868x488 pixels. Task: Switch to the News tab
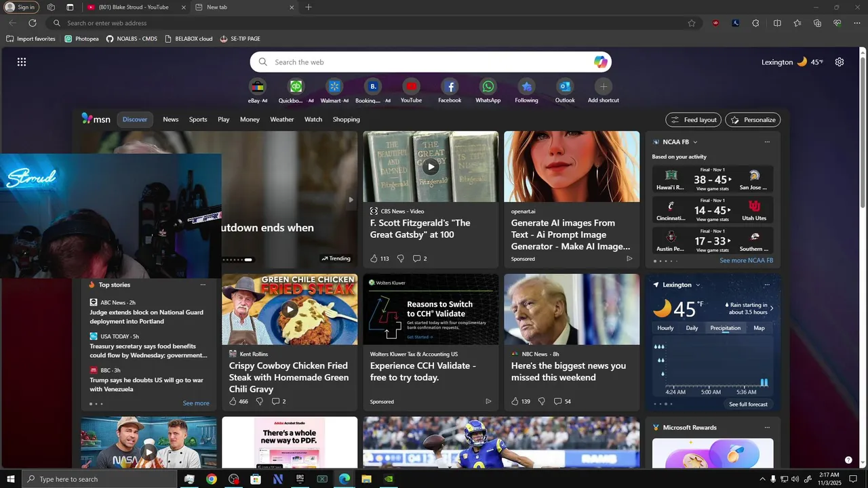point(171,119)
